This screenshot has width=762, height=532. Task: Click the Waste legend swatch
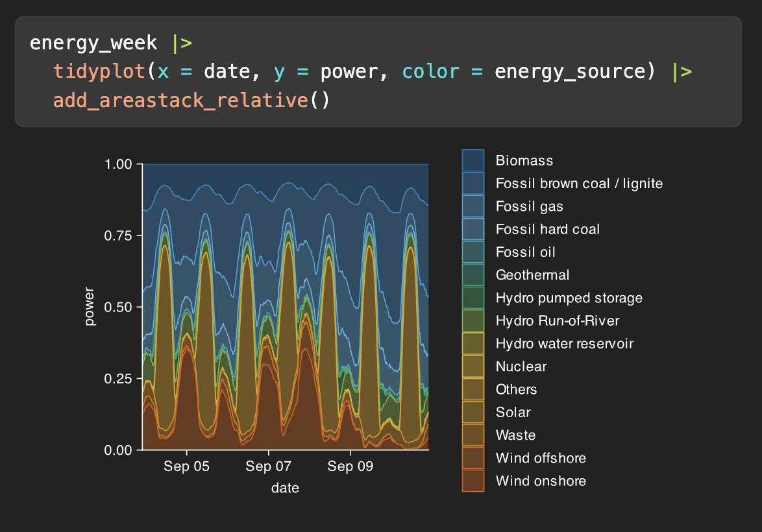473,435
